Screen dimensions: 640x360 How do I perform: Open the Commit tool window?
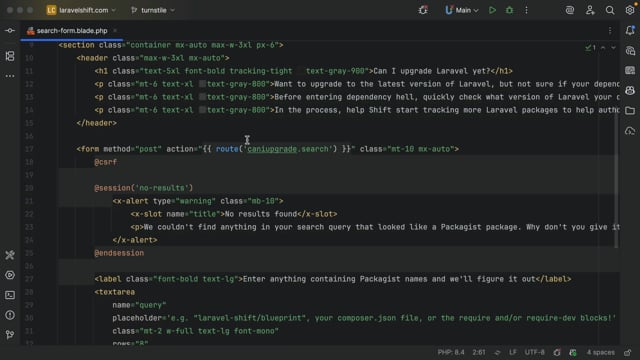[10, 31]
